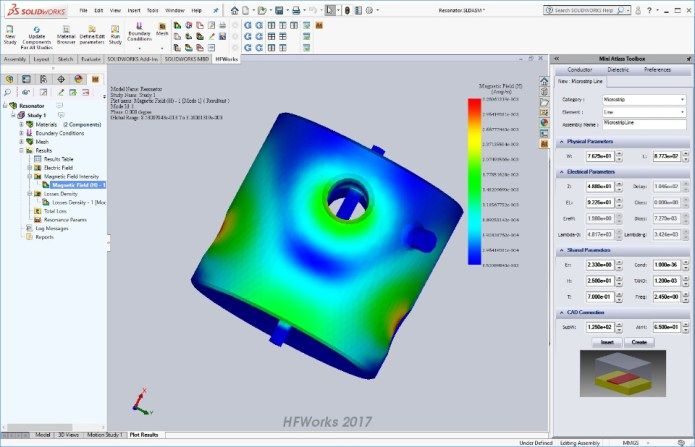Click the magnetic field color legend bar

474,182
